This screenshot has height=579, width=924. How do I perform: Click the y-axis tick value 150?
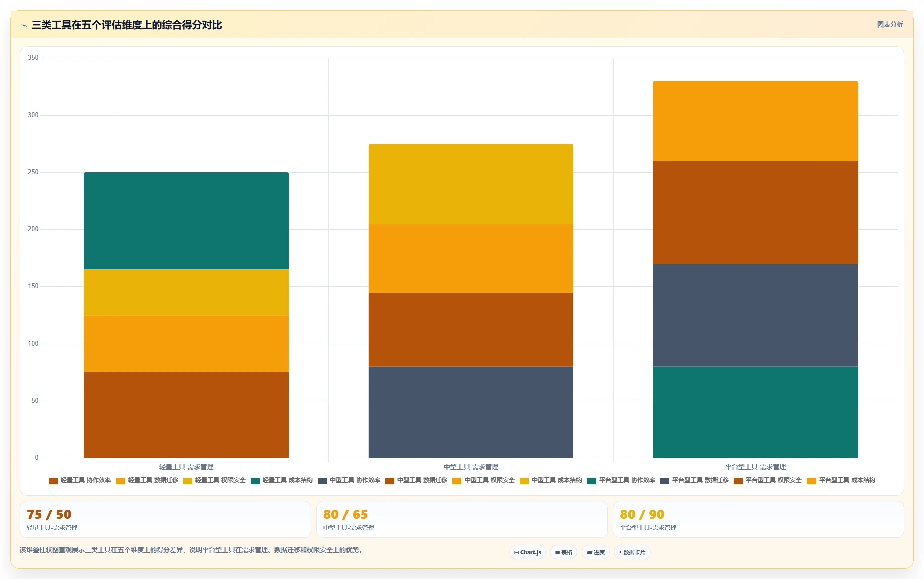[x=33, y=286]
